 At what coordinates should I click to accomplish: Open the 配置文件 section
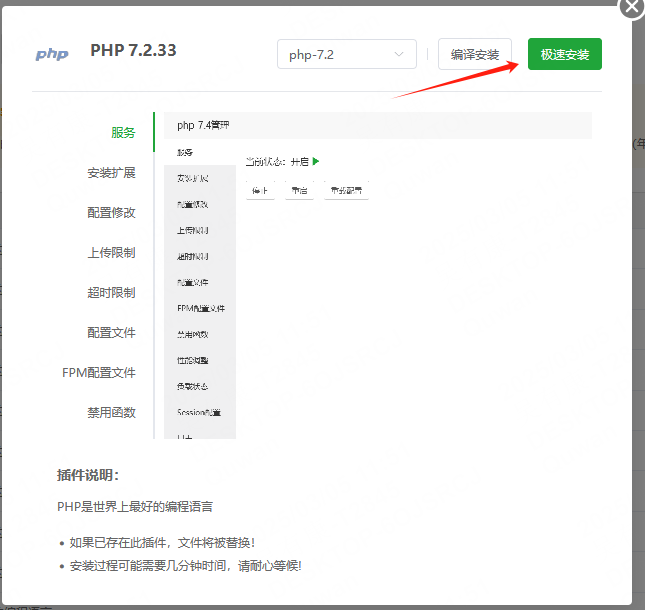click(111, 332)
